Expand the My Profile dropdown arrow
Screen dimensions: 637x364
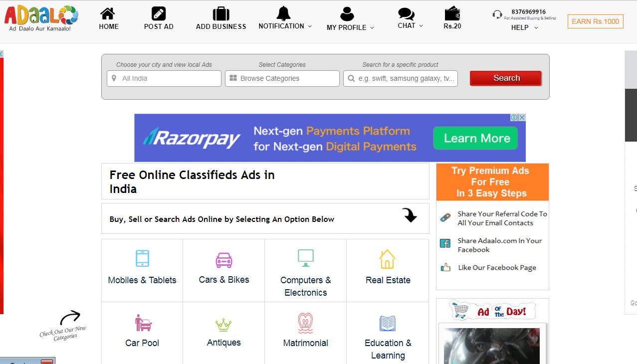pos(372,28)
